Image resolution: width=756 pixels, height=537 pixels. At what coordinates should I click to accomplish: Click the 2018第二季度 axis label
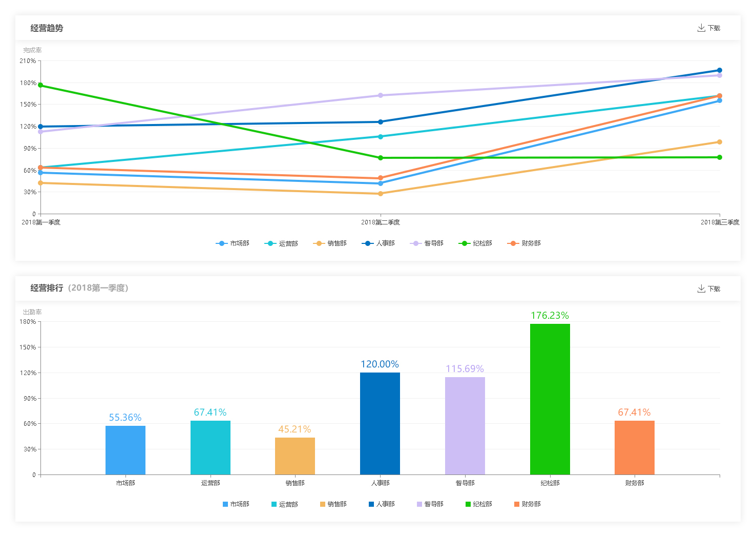pyautogui.click(x=381, y=222)
